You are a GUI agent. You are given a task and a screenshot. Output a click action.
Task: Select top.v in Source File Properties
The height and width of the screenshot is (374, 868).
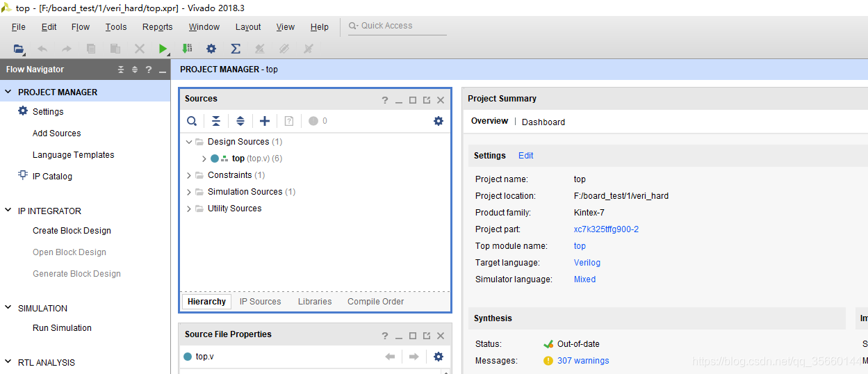tap(205, 357)
